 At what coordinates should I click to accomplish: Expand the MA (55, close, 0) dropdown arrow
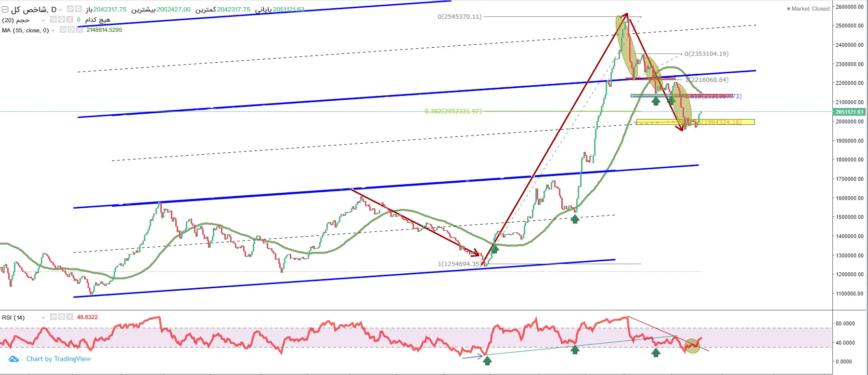click(53, 30)
